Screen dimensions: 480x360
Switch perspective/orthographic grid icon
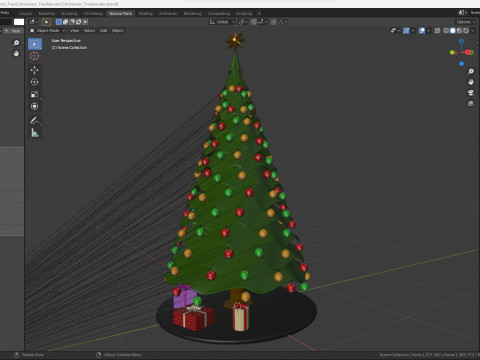coord(471,103)
